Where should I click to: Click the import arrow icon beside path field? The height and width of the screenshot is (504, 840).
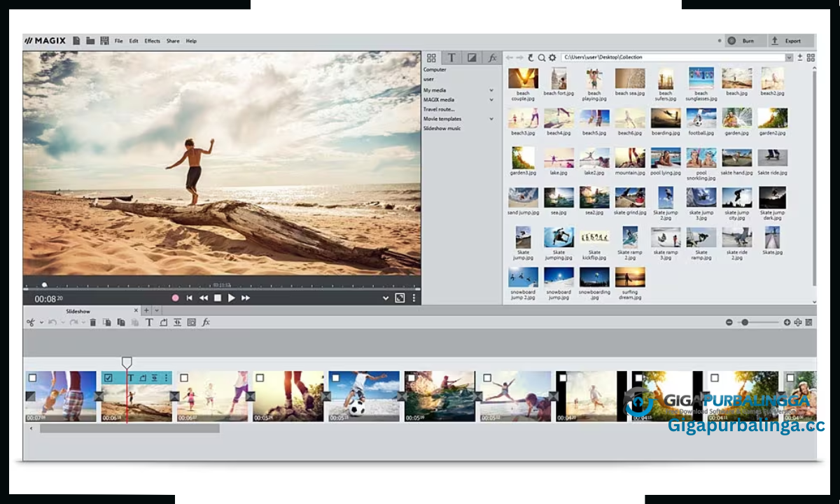coord(800,57)
